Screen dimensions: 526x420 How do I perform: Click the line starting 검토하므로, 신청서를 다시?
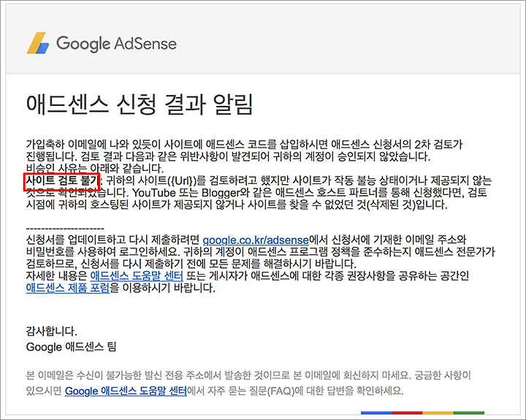191,264
